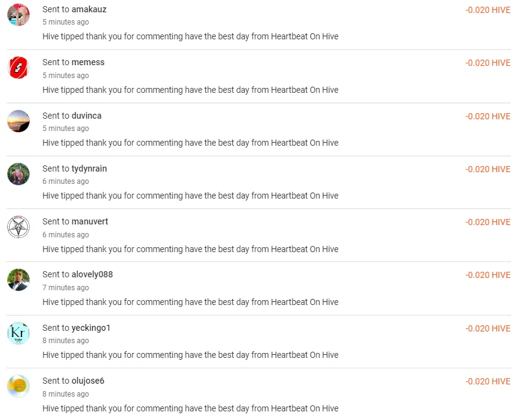Visit memess user profile link
This screenshot has height=420, width=515.
[88, 62]
